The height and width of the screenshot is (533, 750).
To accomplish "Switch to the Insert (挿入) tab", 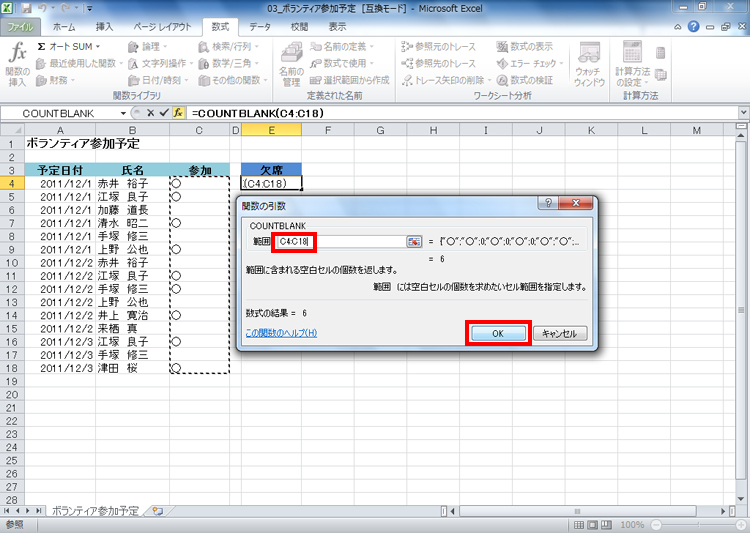I will pos(104,27).
